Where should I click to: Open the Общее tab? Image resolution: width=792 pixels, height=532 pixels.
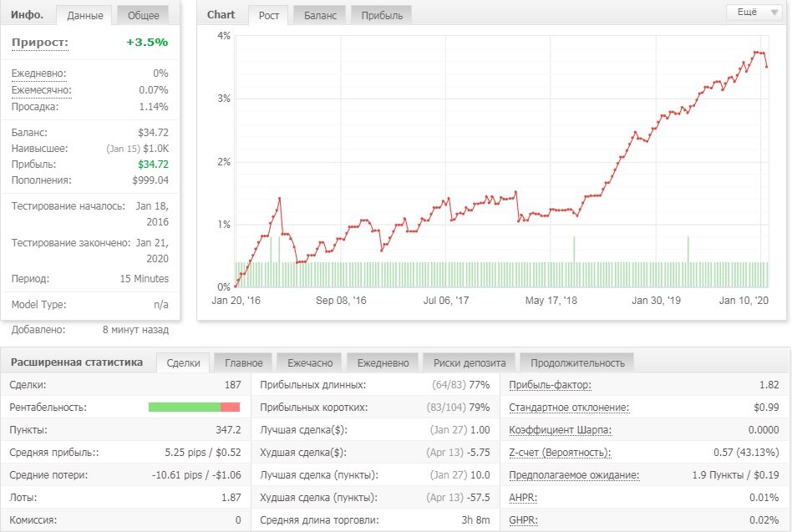click(143, 15)
